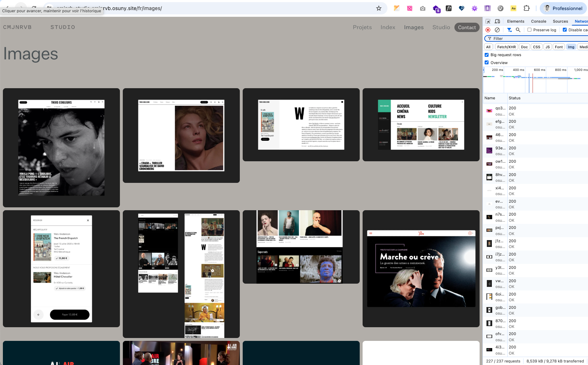Go to the Projets page
Screen dimensions: 588x365
pyautogui.click(x=362, y=27)
